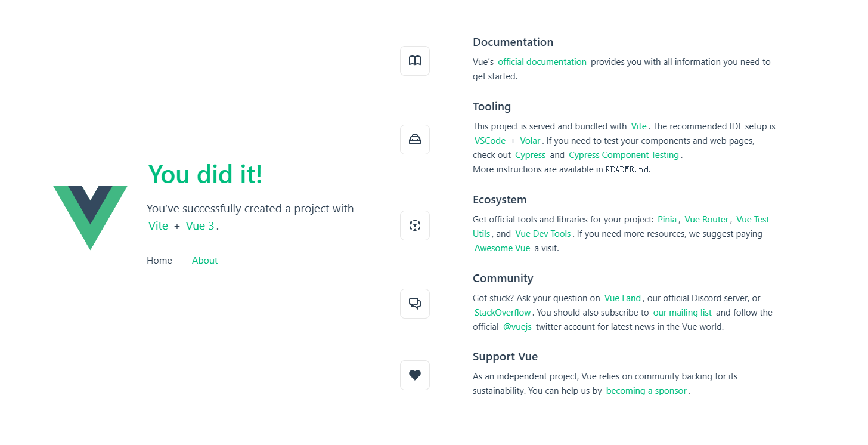868x445 pixels.
Task: Click the Tooling toolbox icon
Action: coord(415,140)
